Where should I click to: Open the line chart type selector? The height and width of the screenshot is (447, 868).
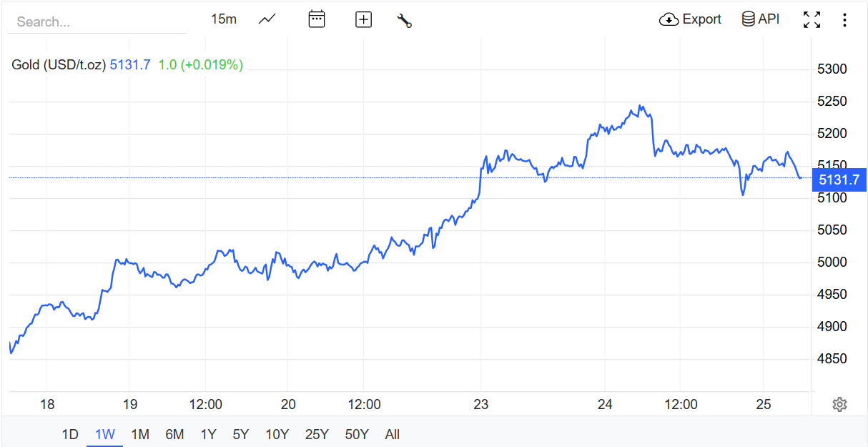pyautogui.click(x=267, y=19)
